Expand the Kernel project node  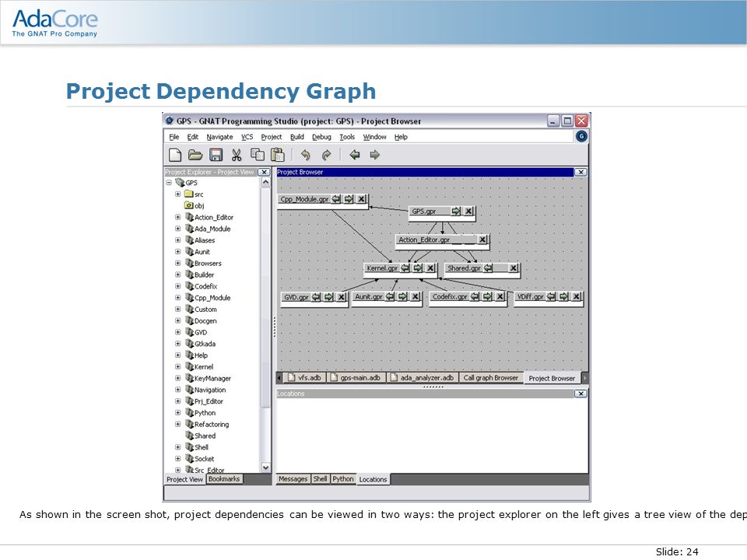(x=177, y=366)
